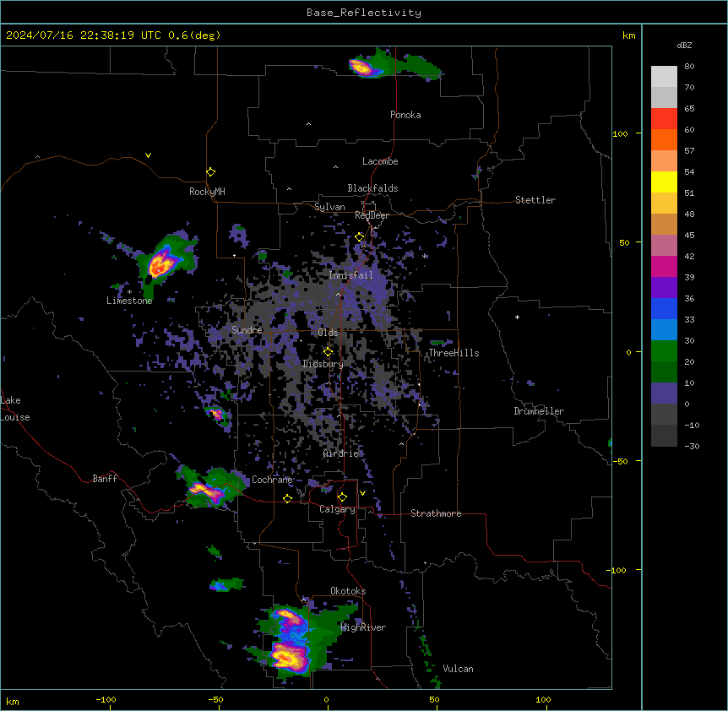Screen dimensions: 728x711
Task: Click the Olds label
Action: pos(328,333)
